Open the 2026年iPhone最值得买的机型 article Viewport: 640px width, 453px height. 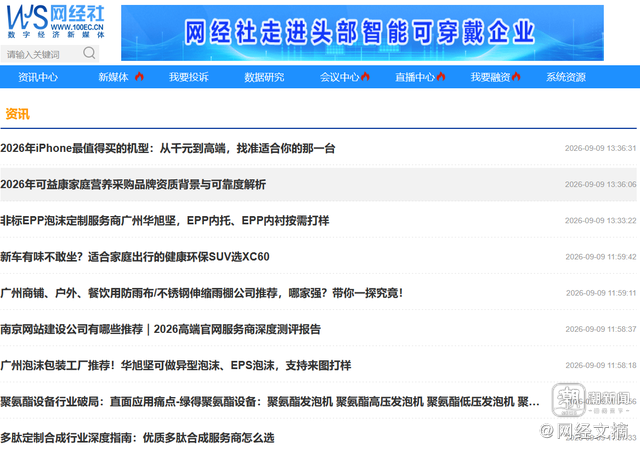click(x=168, y=148)
